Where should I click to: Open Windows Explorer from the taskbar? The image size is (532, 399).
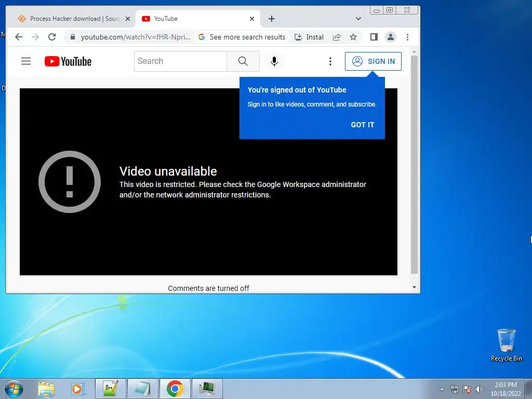pos(46,389)
